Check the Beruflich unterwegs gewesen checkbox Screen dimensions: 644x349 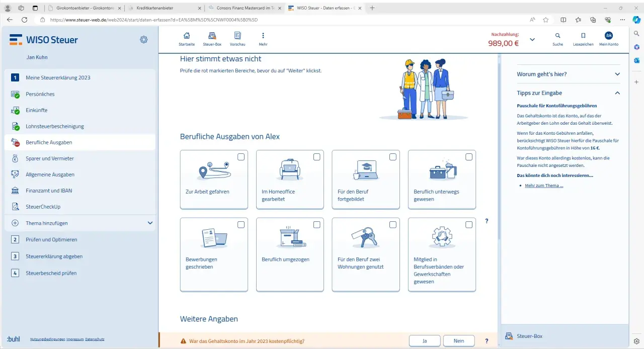pyautogui.click(x=469, y=157)
